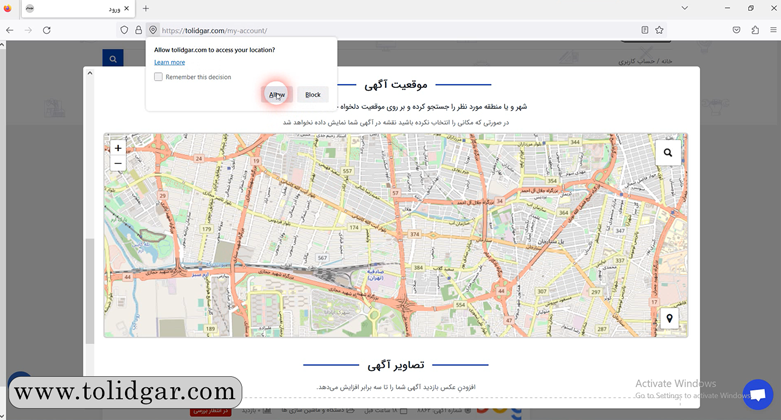Open Pocket save icon
The width and height of the screenshot is (781, 420).
click(737, 30)
